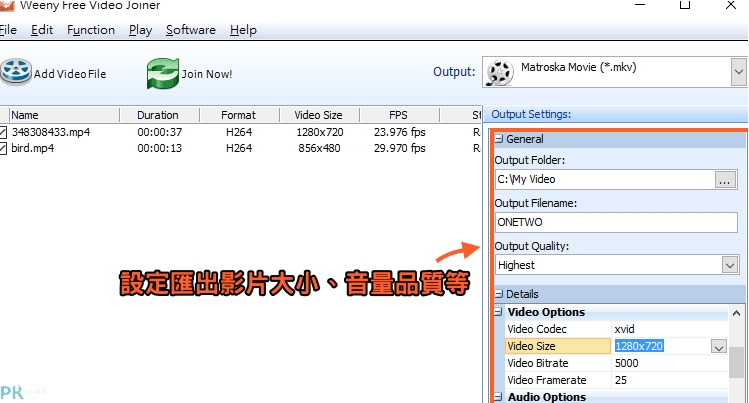Screen dimensions: 749x403
Task: Click the Video Bitrate value 5000
Action: (x=669, y=363)
